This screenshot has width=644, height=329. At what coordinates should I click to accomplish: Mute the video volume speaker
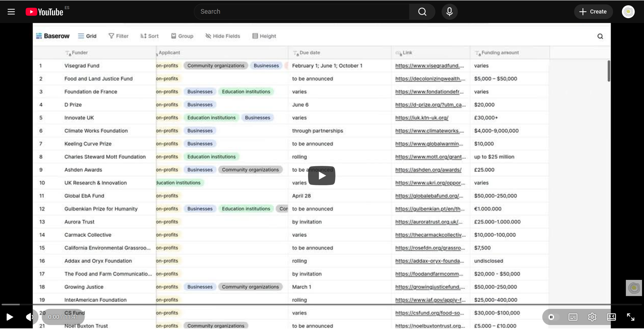[x=30, y=317]
